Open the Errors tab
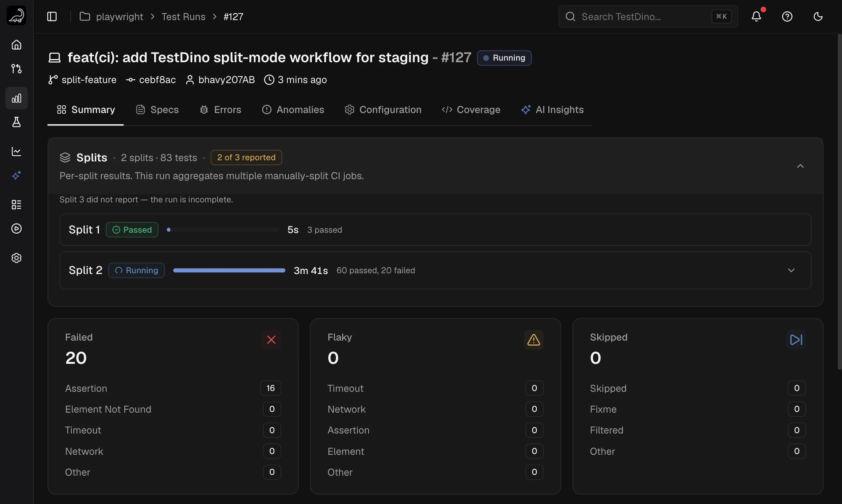842x504 pixels. point(220,110)
